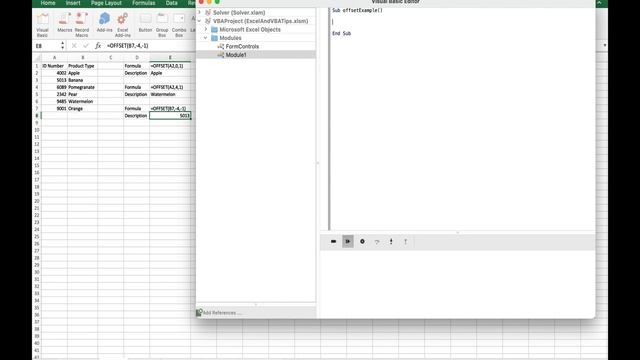
Task: Insert a Button form control
Action: click(x=145, y=23)
